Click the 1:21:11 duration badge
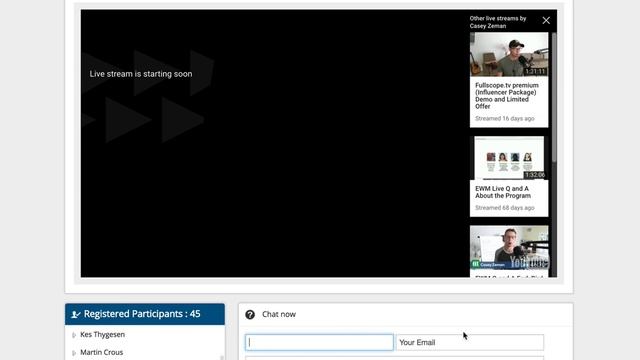Screen dimensions: 640x360 (x=535, y=71)
